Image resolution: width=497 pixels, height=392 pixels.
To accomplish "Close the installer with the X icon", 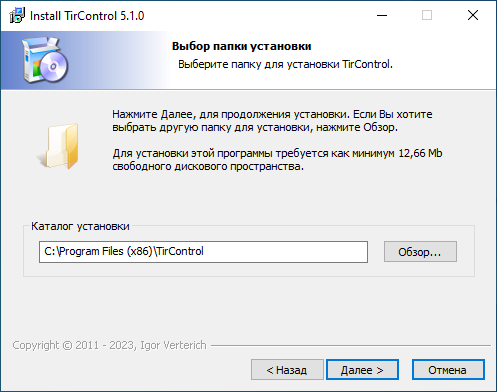I will (x=473, y=15).
